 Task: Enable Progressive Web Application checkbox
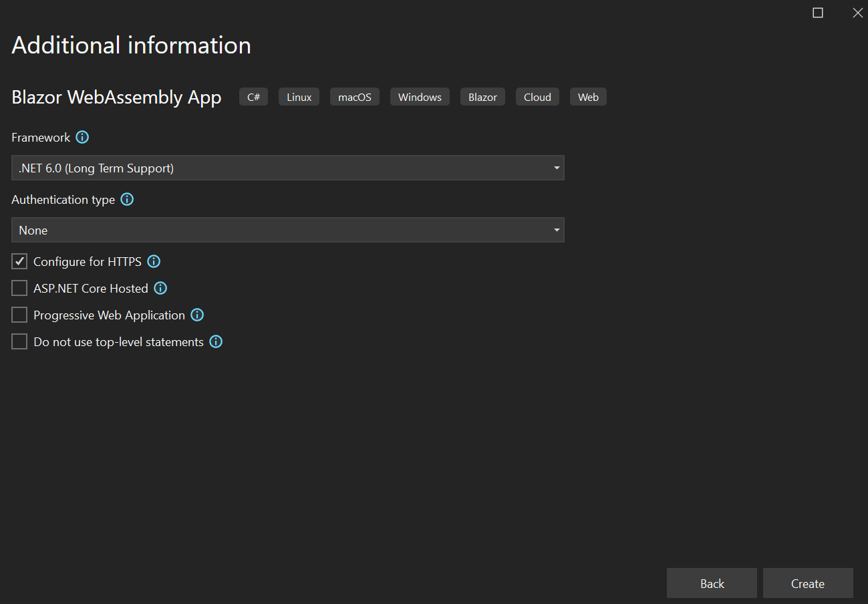tap(19, 315)
